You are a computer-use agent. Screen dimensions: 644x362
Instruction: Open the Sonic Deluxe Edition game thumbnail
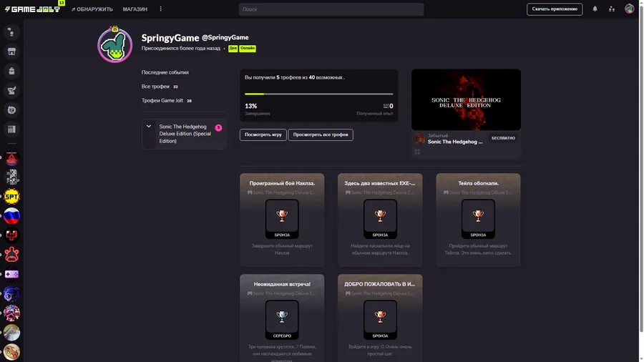466,99
